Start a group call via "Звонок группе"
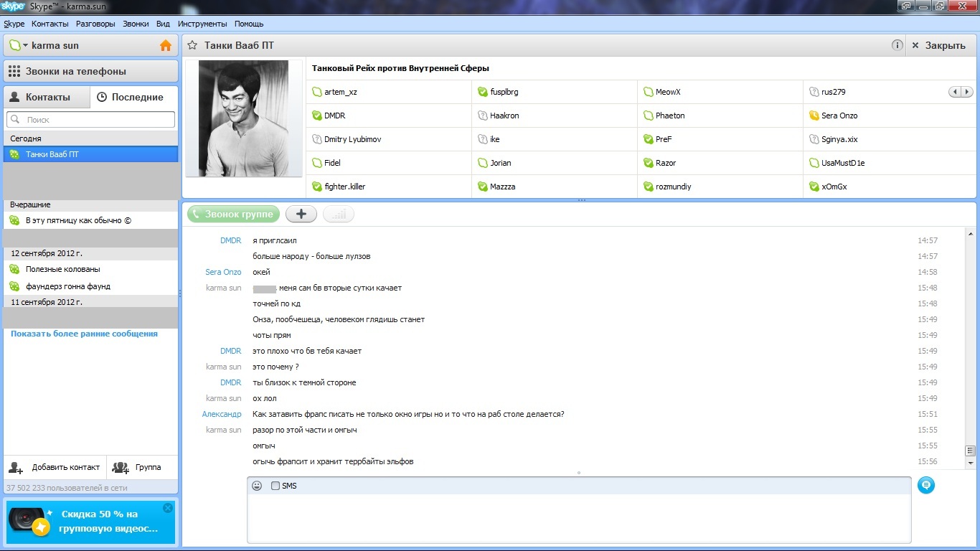Screen dimensions: 980x551 (233, 214)
